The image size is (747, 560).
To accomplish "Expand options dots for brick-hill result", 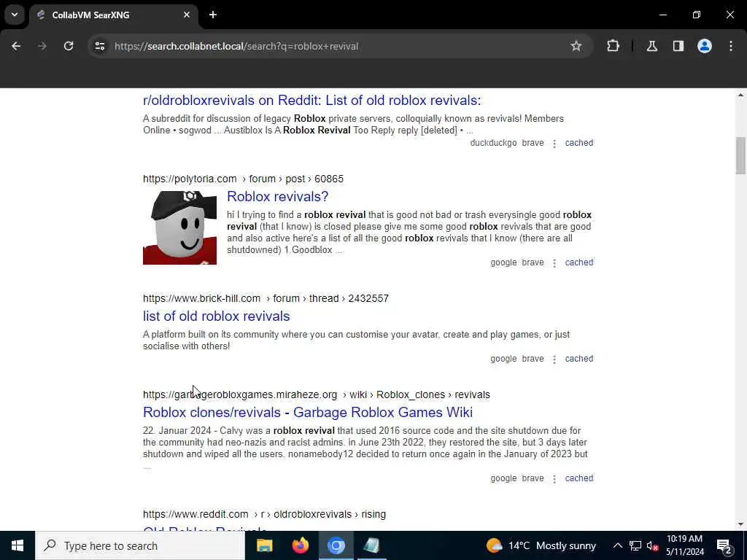I will click(x=554, y=359).
